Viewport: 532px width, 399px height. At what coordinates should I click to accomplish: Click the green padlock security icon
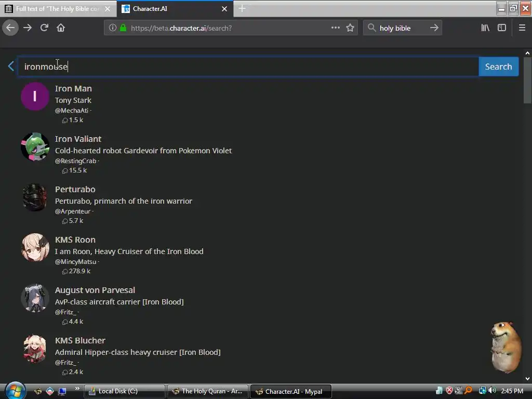tap(123, 28)
